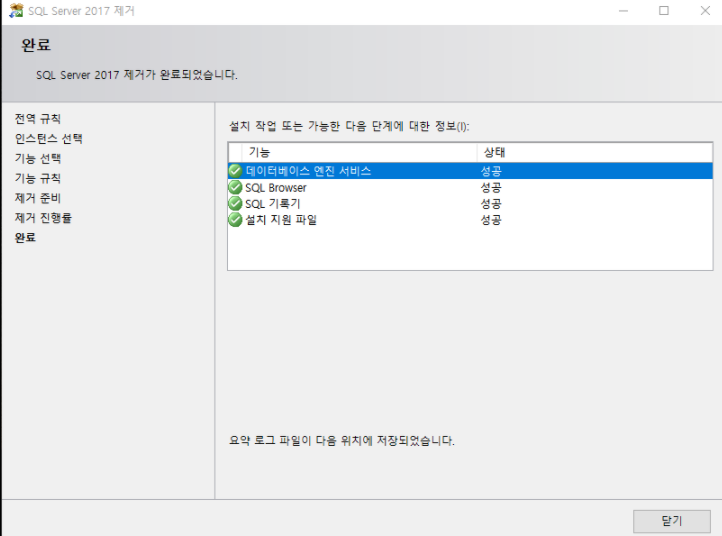Screen dimensions: 722x536
Task: Maximize the SQL Server 2017 제거 window
Action: 664,11
